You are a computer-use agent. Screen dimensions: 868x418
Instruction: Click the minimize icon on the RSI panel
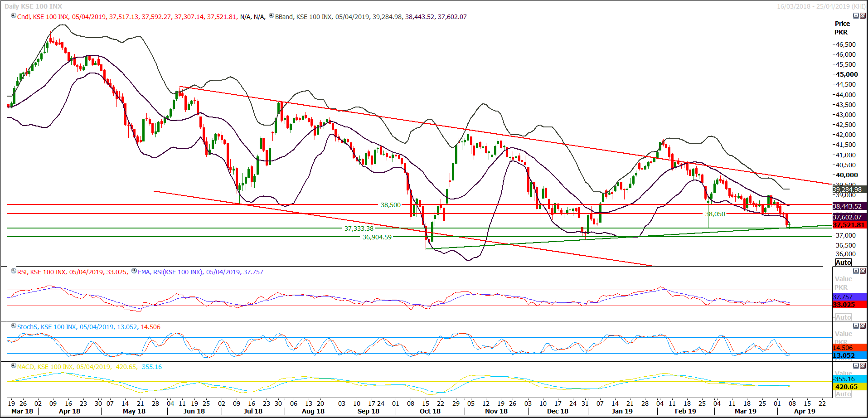[x=855, y=271]
